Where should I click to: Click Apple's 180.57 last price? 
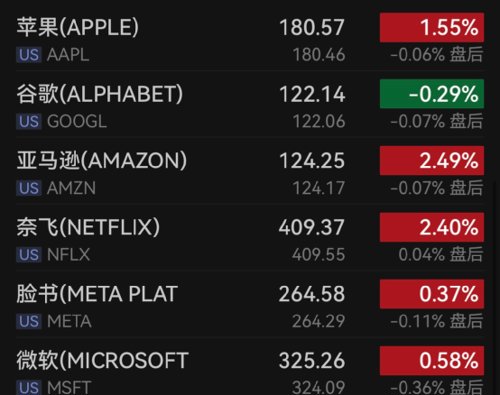(312, 27)
